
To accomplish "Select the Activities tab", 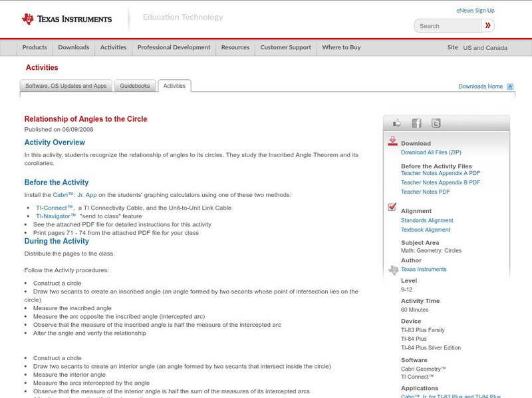I will (174, 86).
